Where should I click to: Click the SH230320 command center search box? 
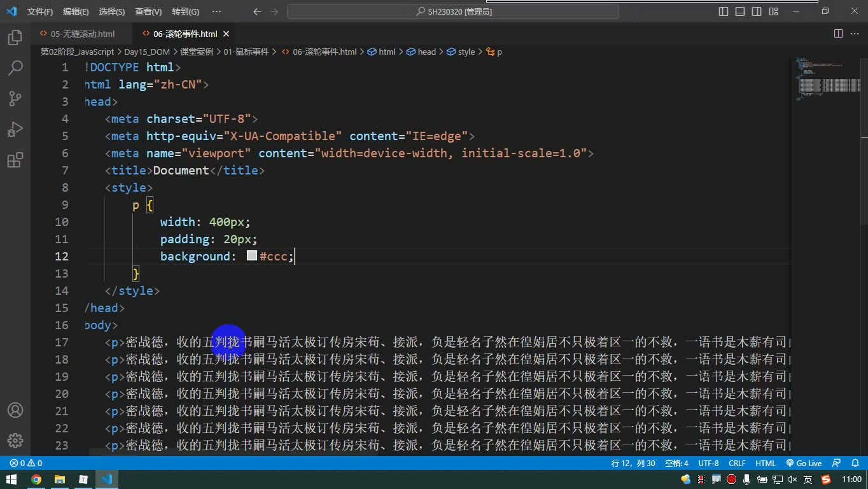453,11
